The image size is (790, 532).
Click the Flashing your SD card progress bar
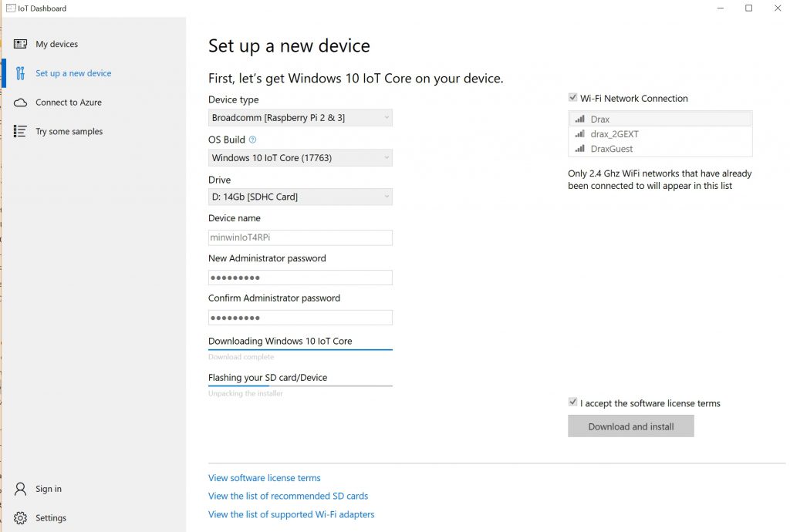click(300, 386)
